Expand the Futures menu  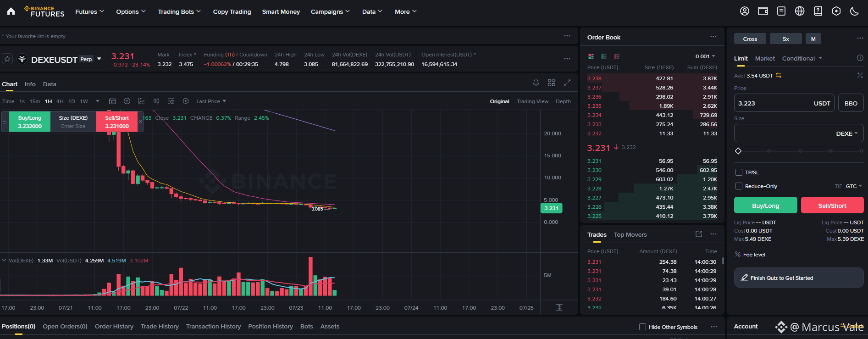[89, 11]
